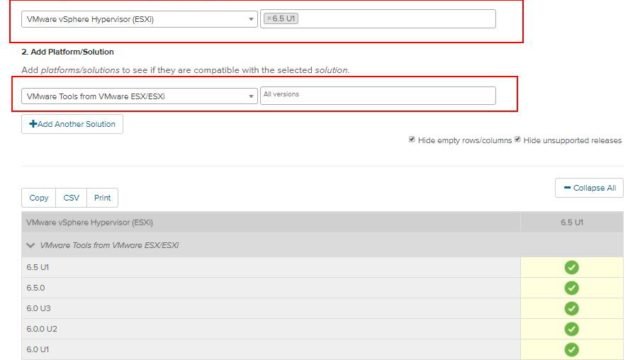
Task: Click green checkmark in 6.0.0 U2 row
Action: pos(571,329)
